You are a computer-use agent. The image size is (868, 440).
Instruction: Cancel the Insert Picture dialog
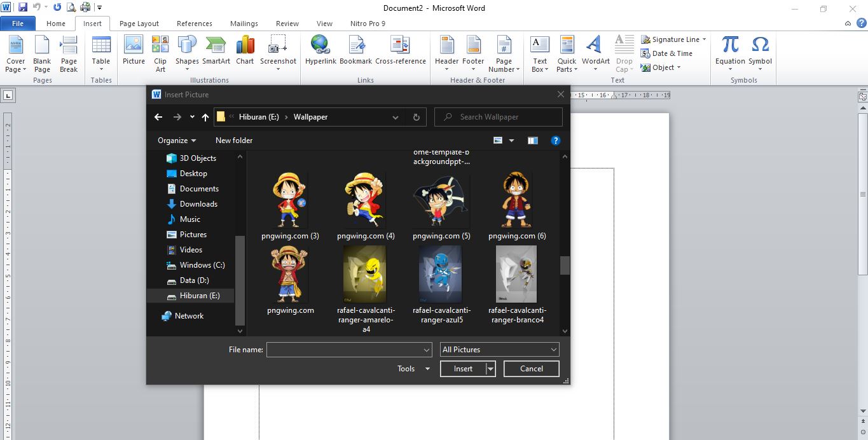[x=531, y=368]
